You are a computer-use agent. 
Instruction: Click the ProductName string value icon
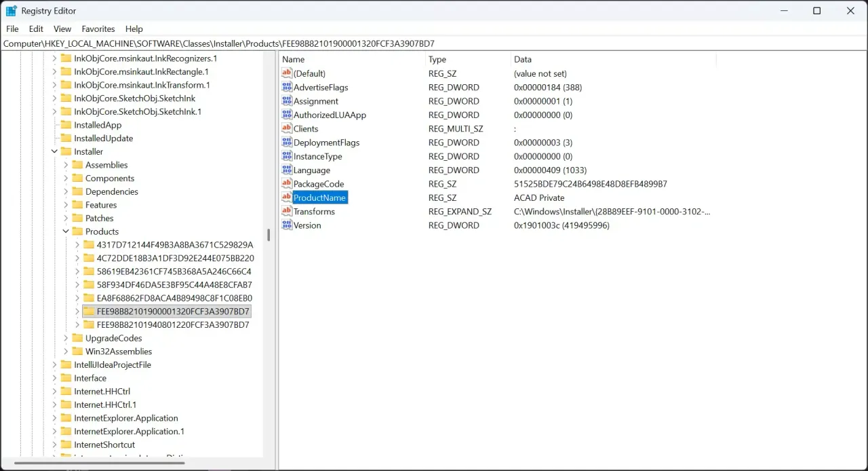coord(287,197)
